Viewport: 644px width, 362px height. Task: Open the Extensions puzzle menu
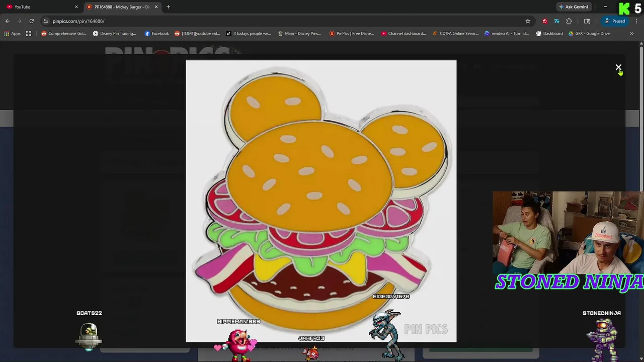tap(569, 21)
